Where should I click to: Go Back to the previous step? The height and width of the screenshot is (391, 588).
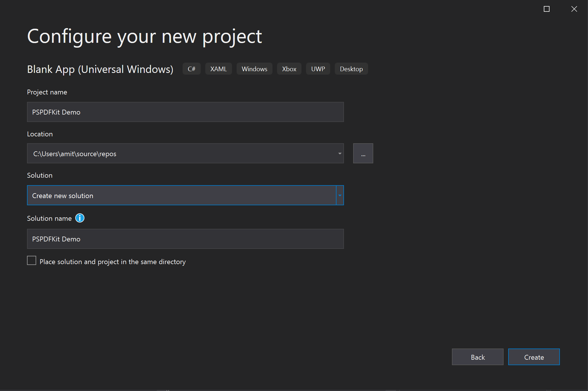coord(478,357)
